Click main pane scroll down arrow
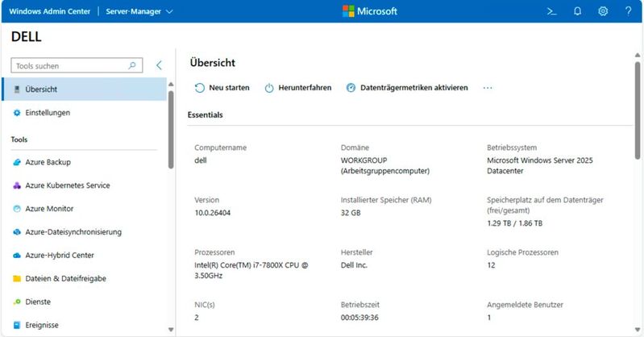This screenshot has width=644, height=337. (638, 330)
